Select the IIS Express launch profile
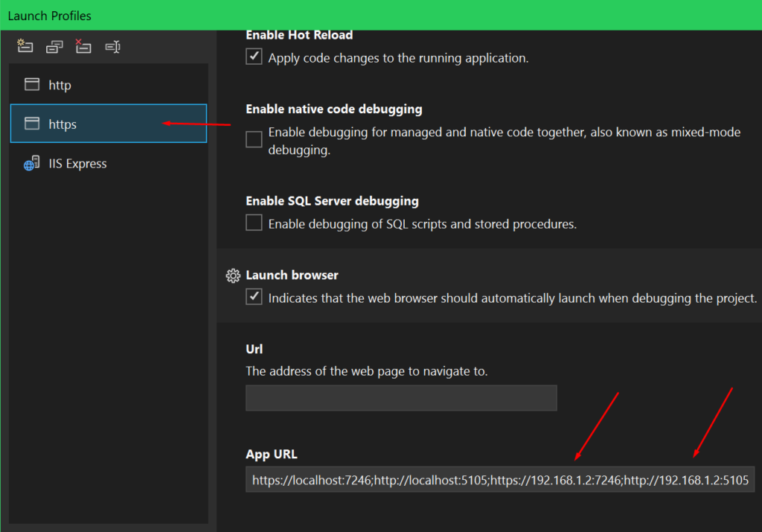762x532 pixels. (x=109, y=163)
